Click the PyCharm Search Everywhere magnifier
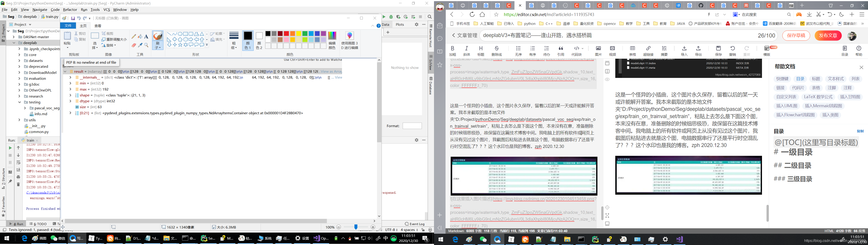Viewport: 868px width, 245px height. click(x=430, y=17)
